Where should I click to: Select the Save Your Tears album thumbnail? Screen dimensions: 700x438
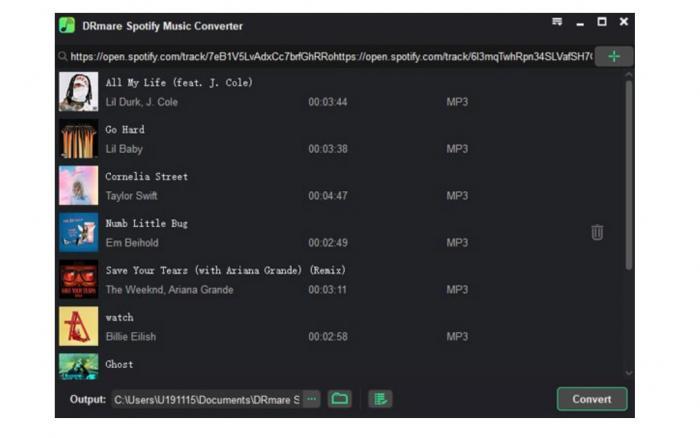[79, 279]
